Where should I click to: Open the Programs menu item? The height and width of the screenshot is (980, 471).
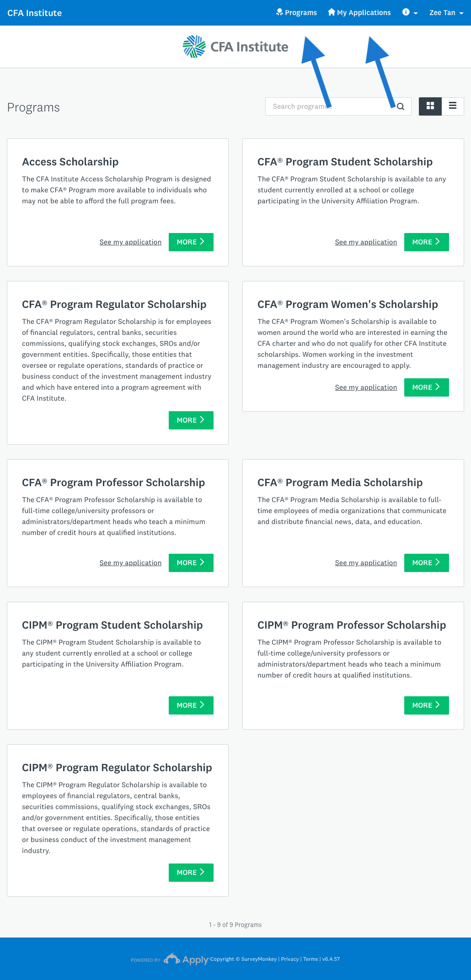pos(296,13)
